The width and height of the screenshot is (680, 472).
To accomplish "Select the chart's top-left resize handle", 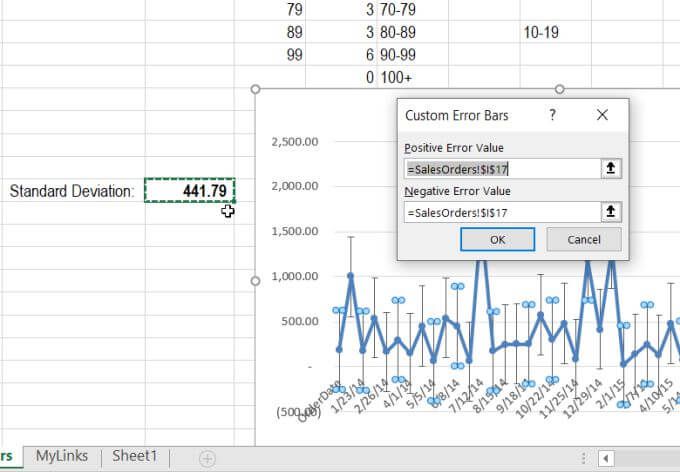I will [255, 89].
